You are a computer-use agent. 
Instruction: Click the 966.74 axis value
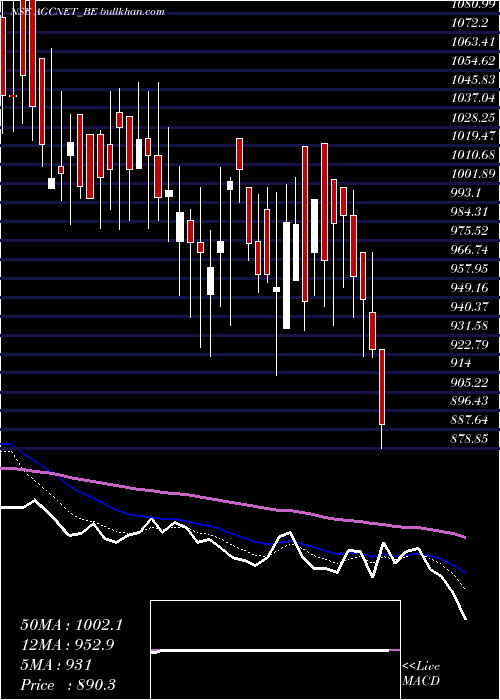(x=470, y=250)
